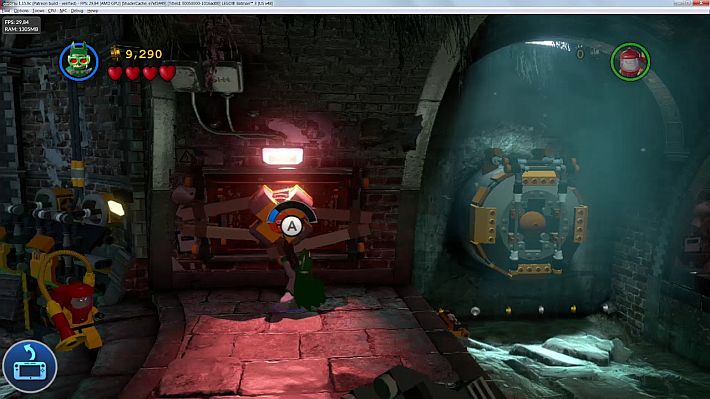710x399 pixels.
Task: Open the Tools menu
Action: click(38, 10)
